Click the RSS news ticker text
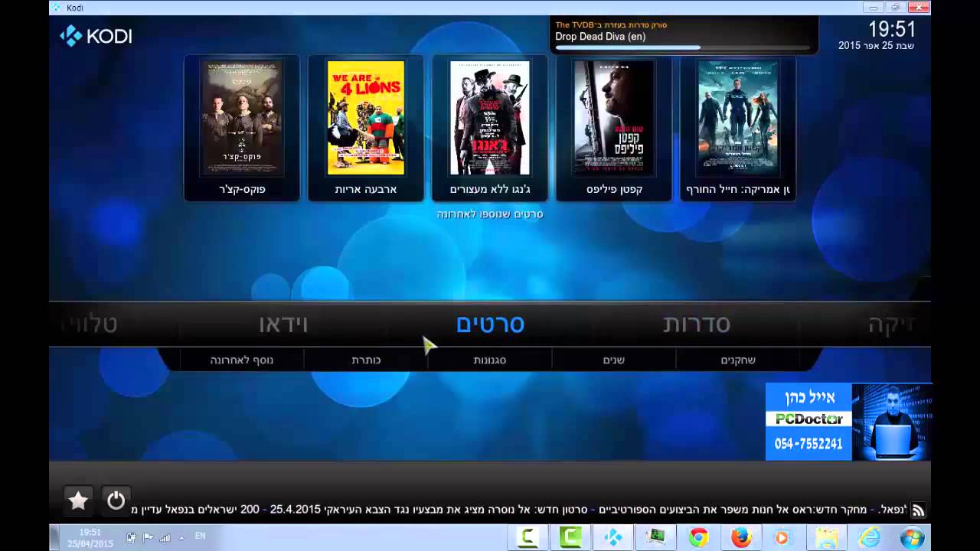Image resolution: width=980 pixels, height=551 pixels. [x=518, y=510]
